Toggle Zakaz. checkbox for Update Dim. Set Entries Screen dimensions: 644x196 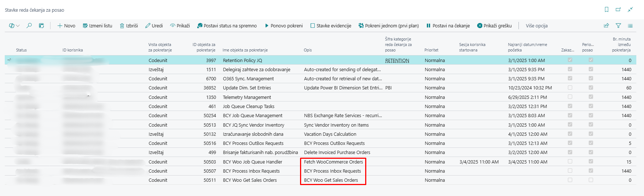570,88
